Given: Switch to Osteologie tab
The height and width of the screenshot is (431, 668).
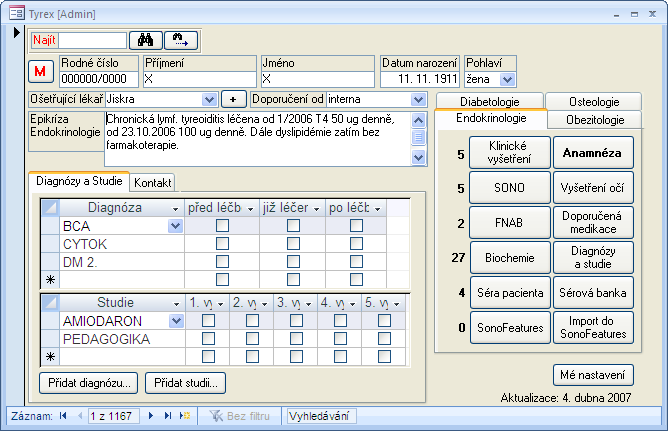Looking at the screenshot, I should coord(594,101).
